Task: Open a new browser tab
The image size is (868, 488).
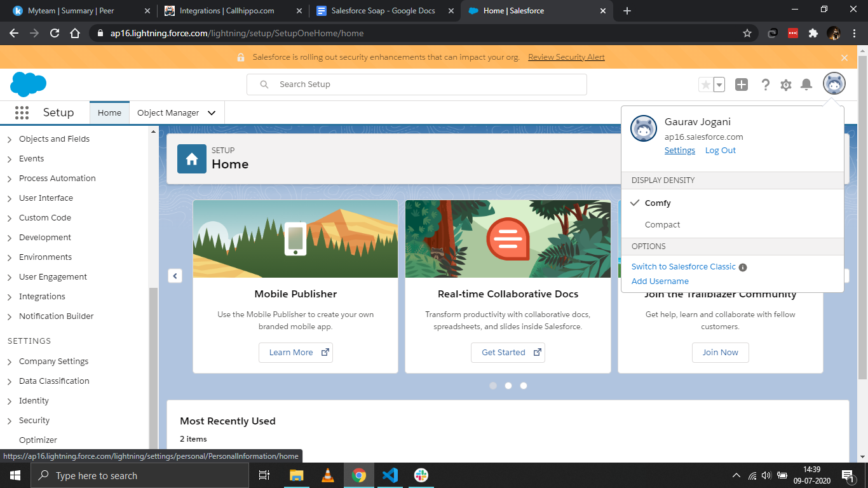Action: point(627,11)
